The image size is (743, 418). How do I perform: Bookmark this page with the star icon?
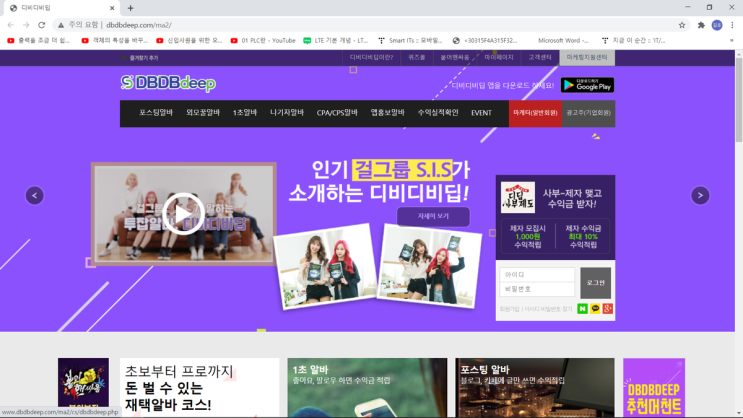tap(682, 25)
